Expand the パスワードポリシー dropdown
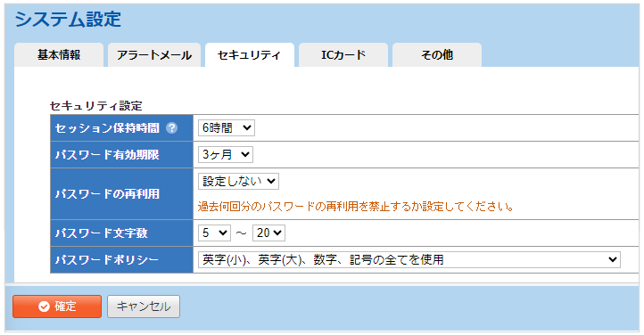The height and width of the screenshot is (335, 644). click(409, 259)
